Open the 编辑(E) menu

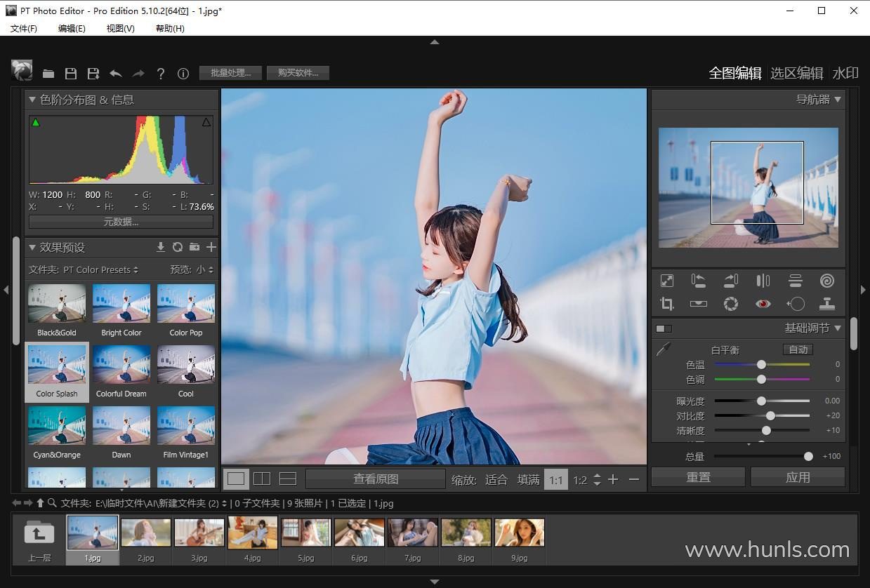[x=72, y=28]
